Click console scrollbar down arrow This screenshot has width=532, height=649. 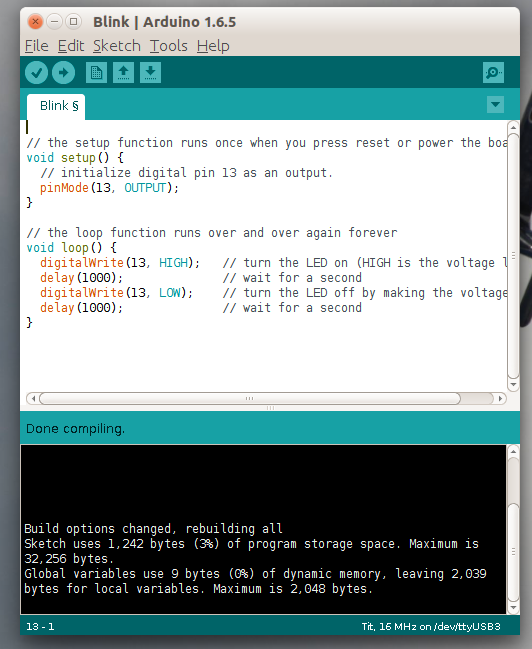(x=513, y=608)
